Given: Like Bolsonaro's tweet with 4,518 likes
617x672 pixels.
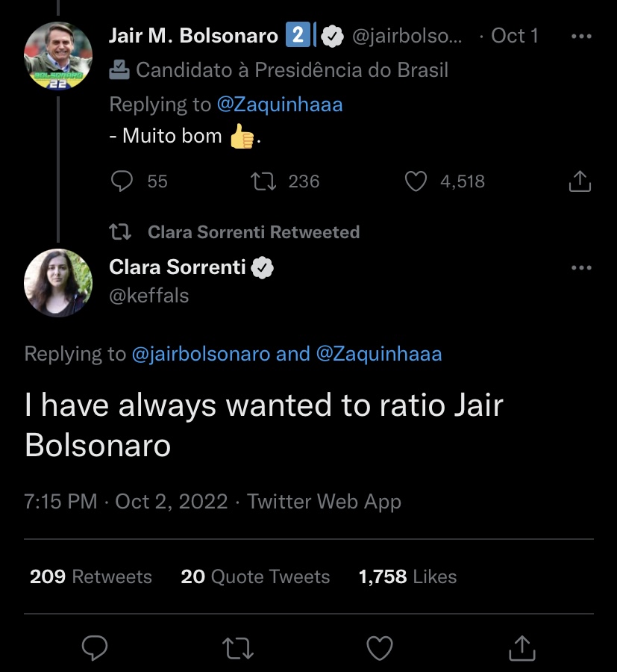Looking at the screenshot, I should [416, 181].
